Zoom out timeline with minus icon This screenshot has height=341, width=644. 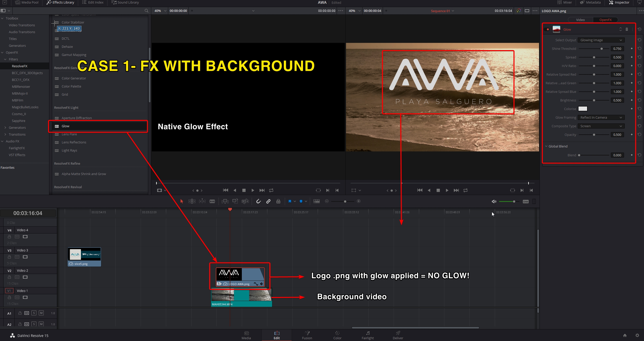pyautogui.click(x=327, y=201)
